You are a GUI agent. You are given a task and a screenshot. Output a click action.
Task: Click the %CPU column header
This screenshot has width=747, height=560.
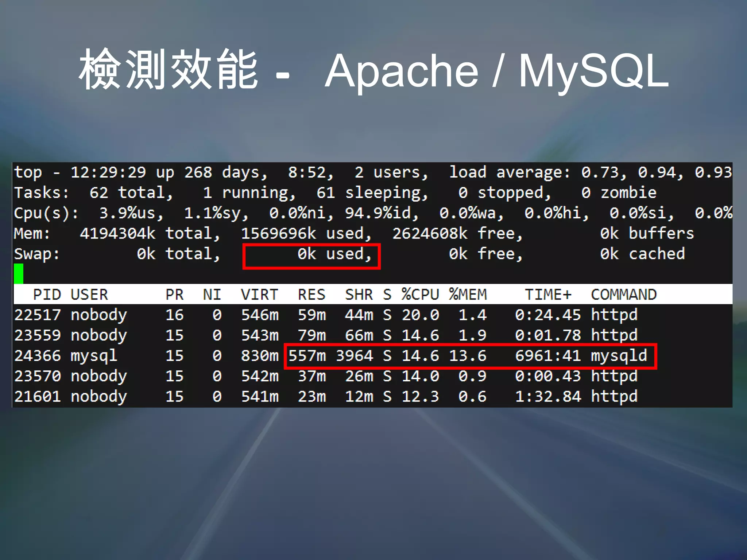click(421, 295)
